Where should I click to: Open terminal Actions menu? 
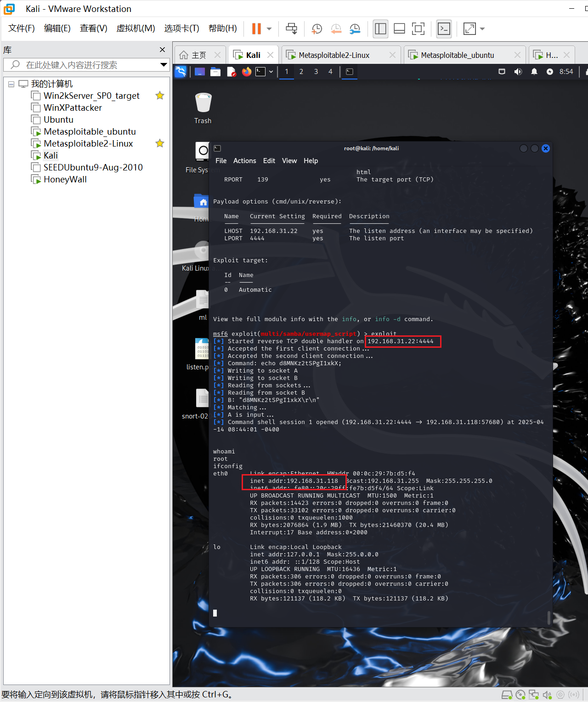(244, 161)
